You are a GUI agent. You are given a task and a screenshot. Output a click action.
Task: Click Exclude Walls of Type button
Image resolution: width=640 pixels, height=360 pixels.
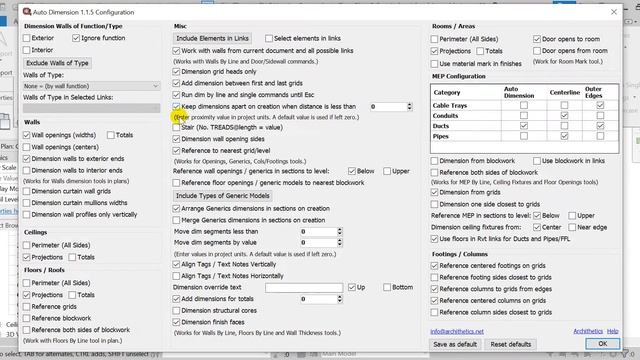tap(57, 63)
